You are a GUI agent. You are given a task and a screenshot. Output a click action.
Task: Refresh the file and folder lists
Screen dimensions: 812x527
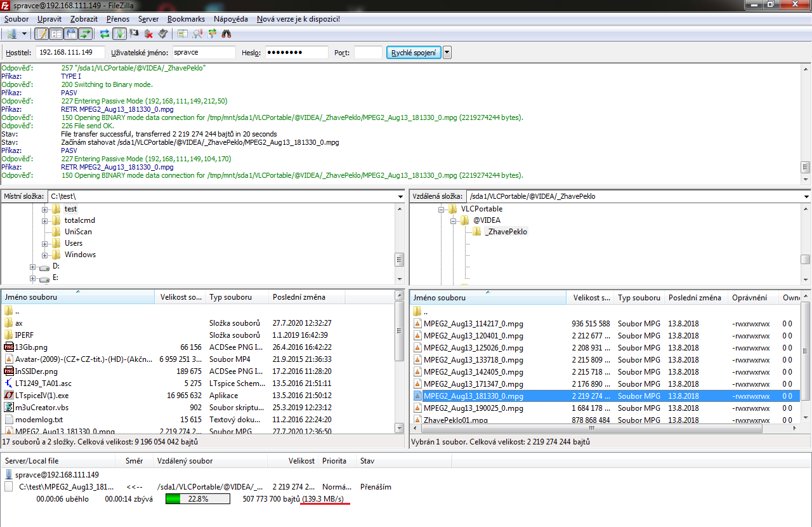[x=105, y=34]
